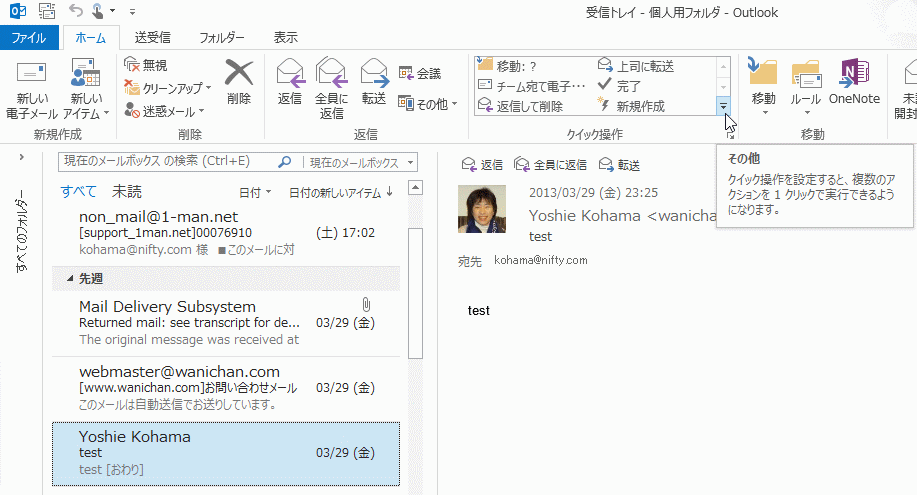Screen dimensions: 917x495
Task: Create a new email with 新しい電子メール
Action: tap(32, 89)
